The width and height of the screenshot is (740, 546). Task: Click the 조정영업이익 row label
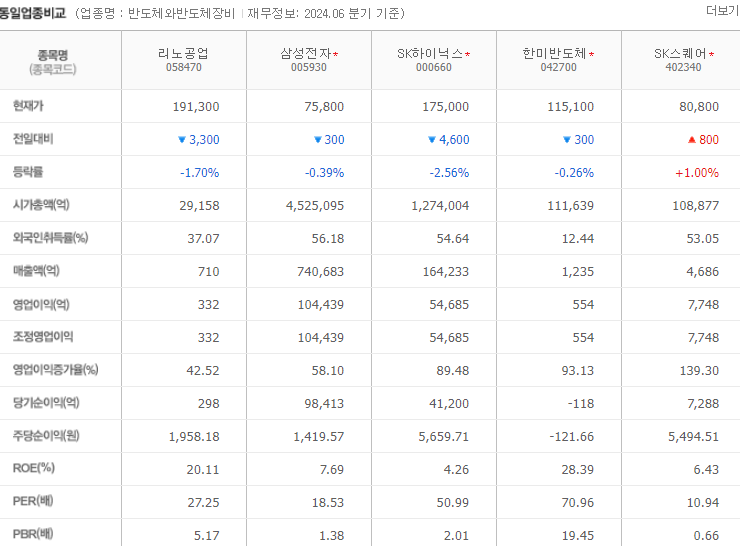click(43, 337)
